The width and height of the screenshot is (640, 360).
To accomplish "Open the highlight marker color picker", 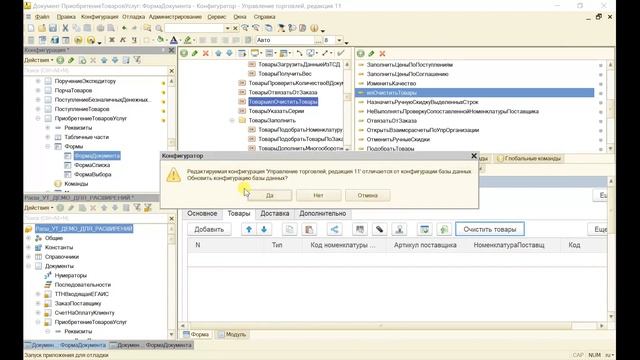I will pyautogui.click(x=187, y=40).
